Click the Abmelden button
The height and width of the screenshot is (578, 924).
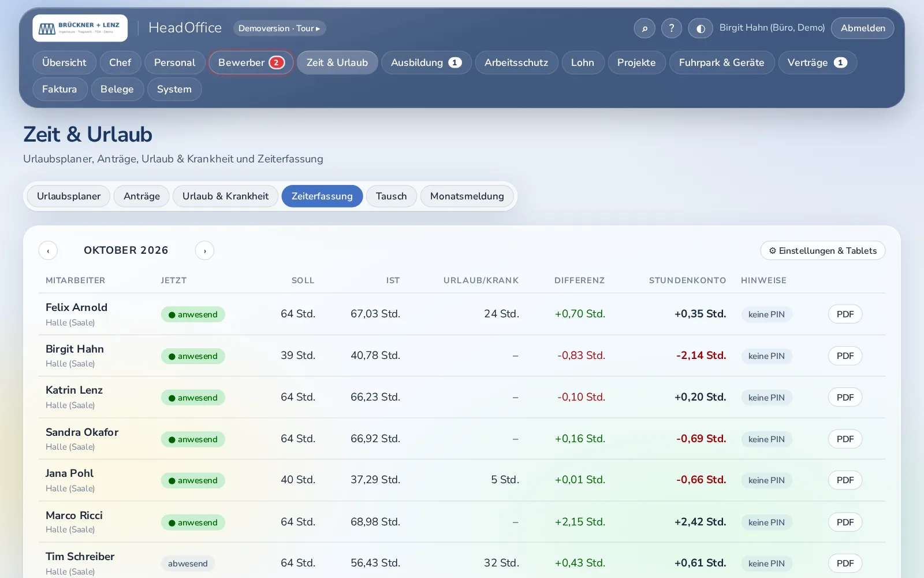pos(863,28)
